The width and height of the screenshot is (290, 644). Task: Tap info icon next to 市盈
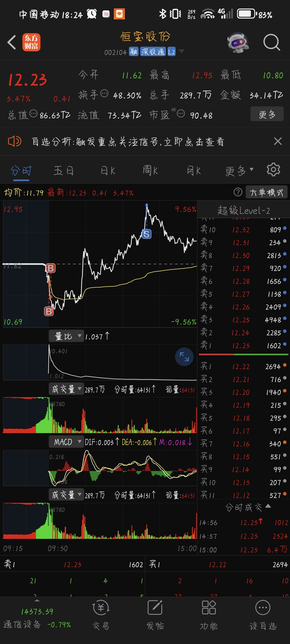[x=181, y=114]
